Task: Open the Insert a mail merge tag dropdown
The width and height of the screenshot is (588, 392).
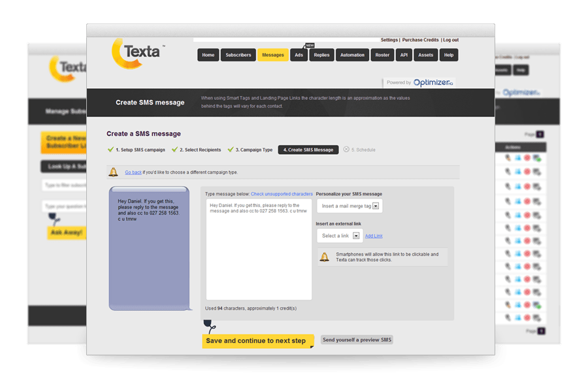Action: click(x=350, y=206)
